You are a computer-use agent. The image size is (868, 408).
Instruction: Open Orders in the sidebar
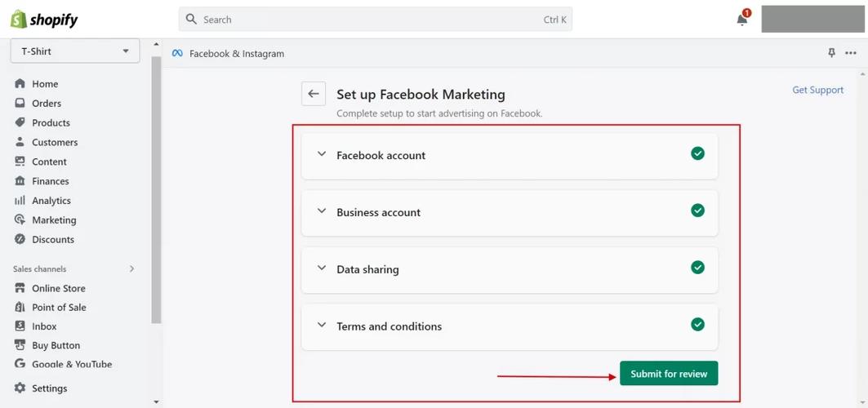point(47,103)
